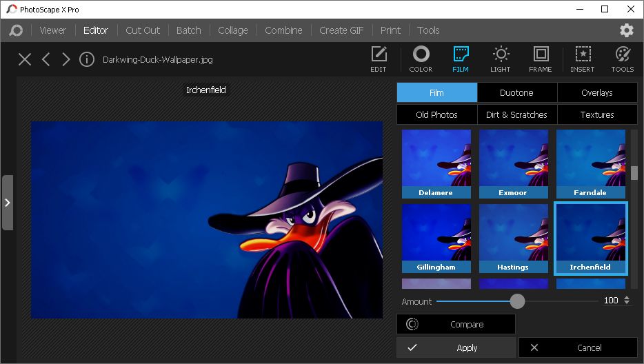Open the settings gear icon

click(626, 30)
